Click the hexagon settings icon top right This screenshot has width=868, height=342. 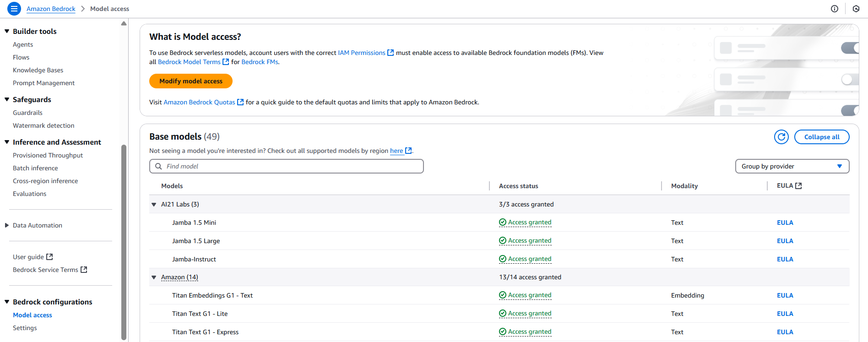tap(856, 9)
